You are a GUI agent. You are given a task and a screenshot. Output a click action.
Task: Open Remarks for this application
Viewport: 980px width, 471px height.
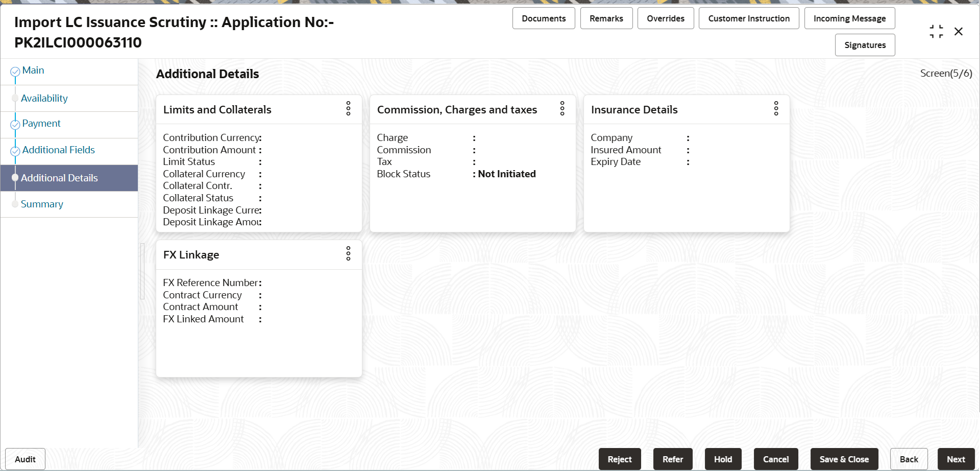tap(606, 18)
